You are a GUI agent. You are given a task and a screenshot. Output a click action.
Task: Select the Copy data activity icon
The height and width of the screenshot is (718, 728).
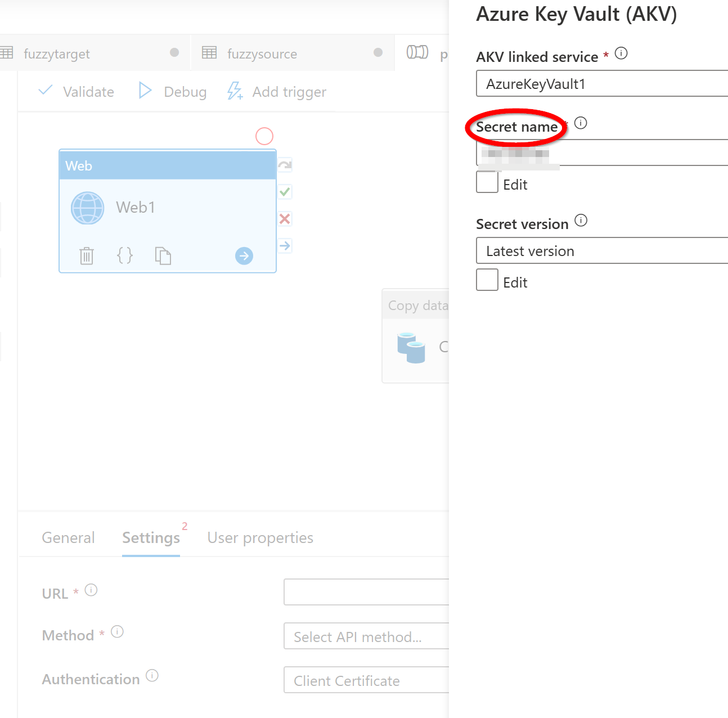tap(411, 348)
